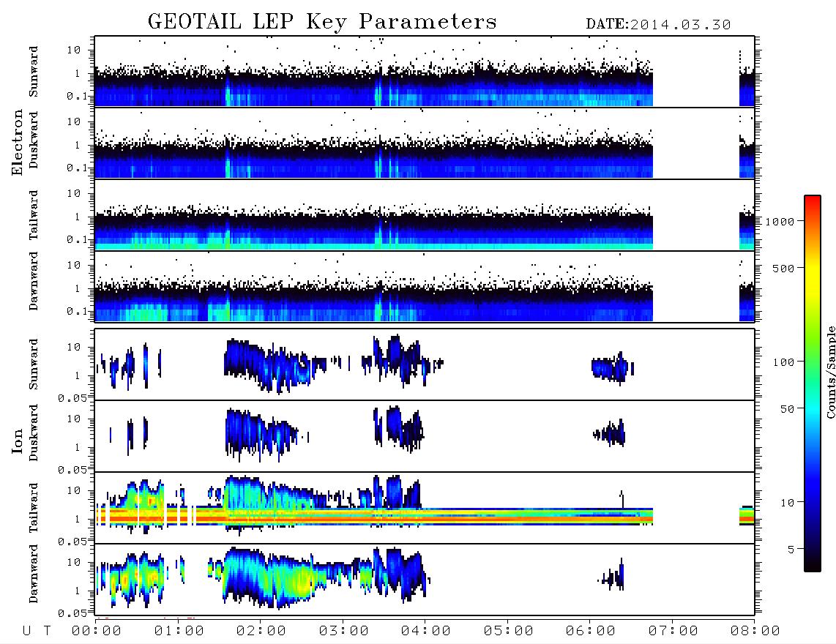
Task: Click the 02:00 time tick label
Action: click(261, 631)
